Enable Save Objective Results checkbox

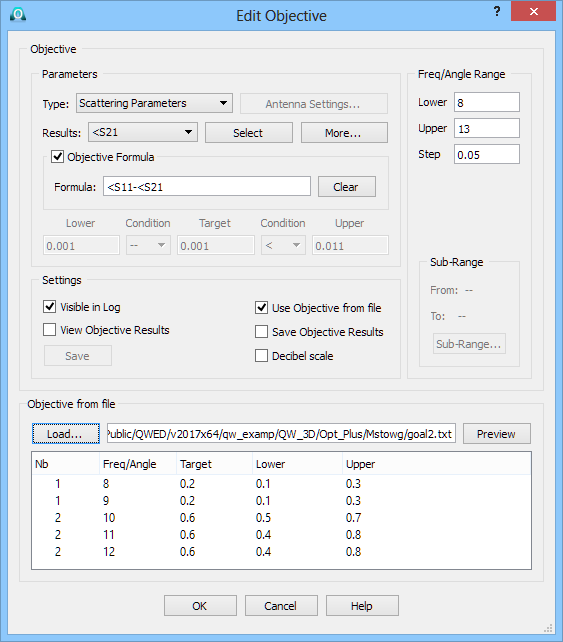[x=261, y=332]
